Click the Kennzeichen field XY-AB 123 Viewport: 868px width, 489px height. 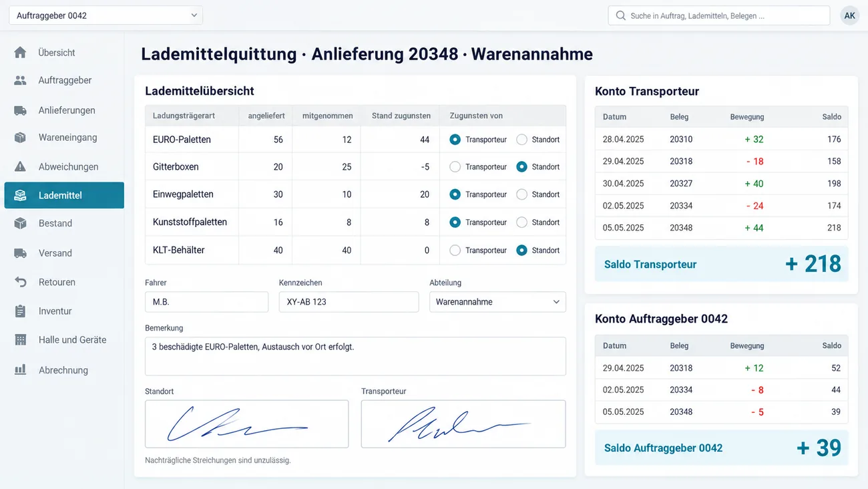point(349,302)
